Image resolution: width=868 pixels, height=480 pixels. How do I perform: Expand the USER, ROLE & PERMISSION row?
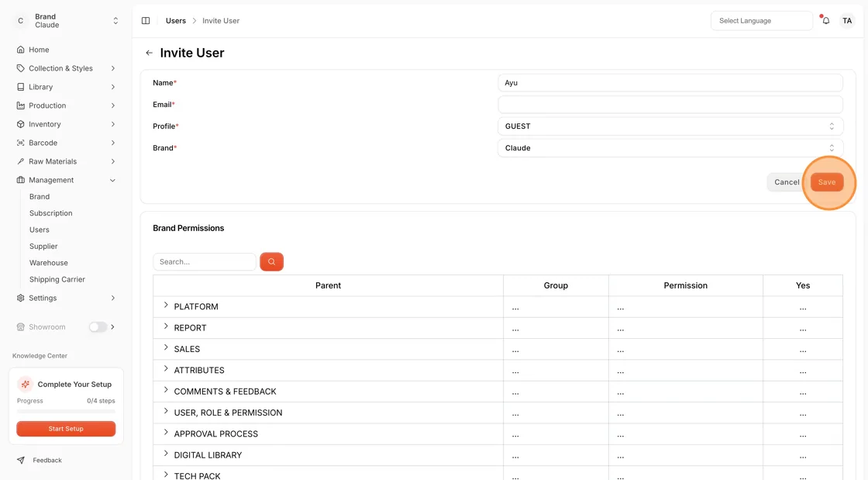[x=166, y=411]
